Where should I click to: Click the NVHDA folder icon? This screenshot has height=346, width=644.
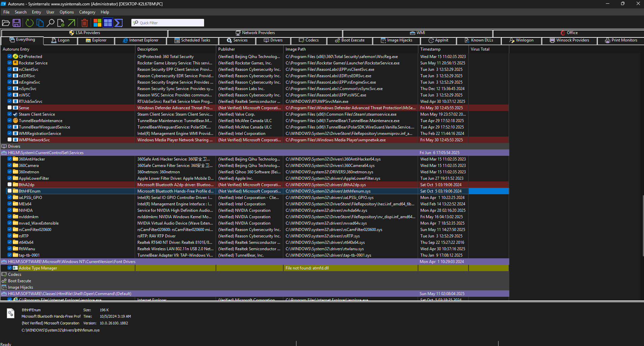pyautogui.click(x=15, y=210)
